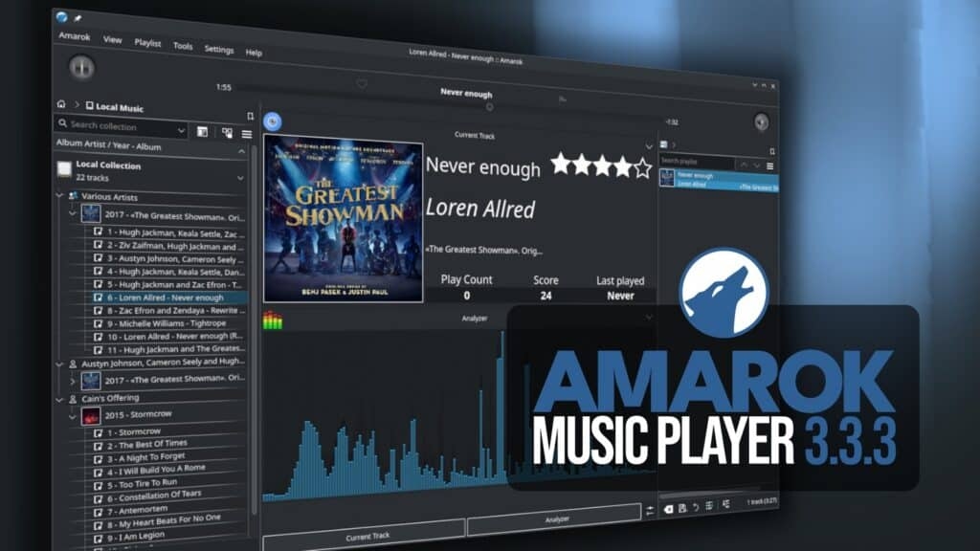
Task: Click the volume knob at right of toolbar
Action: 761,121
